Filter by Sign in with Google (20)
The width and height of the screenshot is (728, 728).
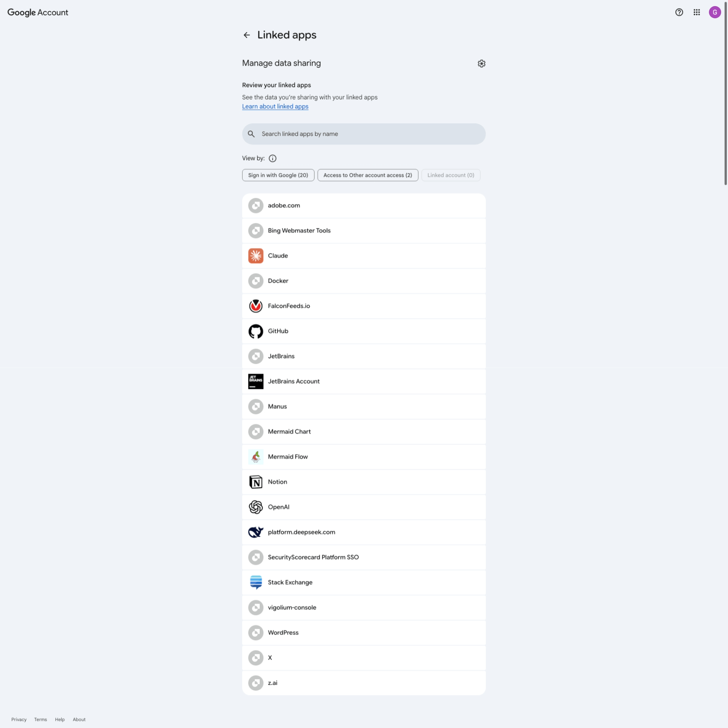click(278, 175)
